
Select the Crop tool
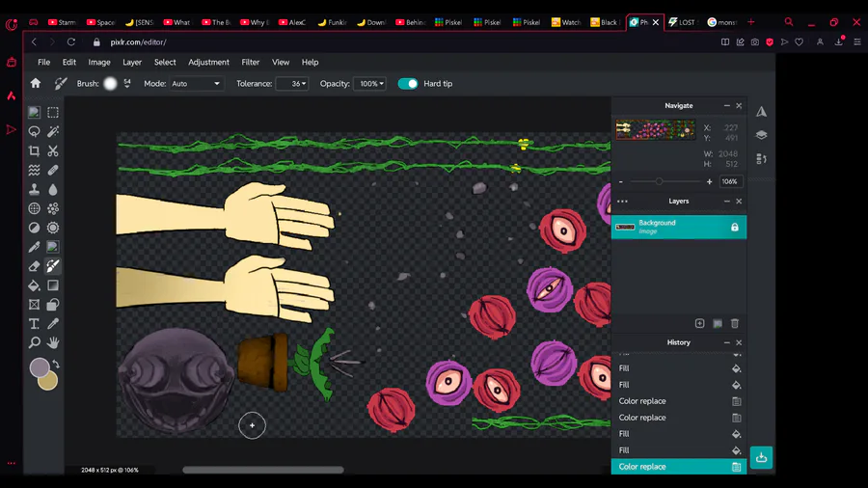coord(34,150)
